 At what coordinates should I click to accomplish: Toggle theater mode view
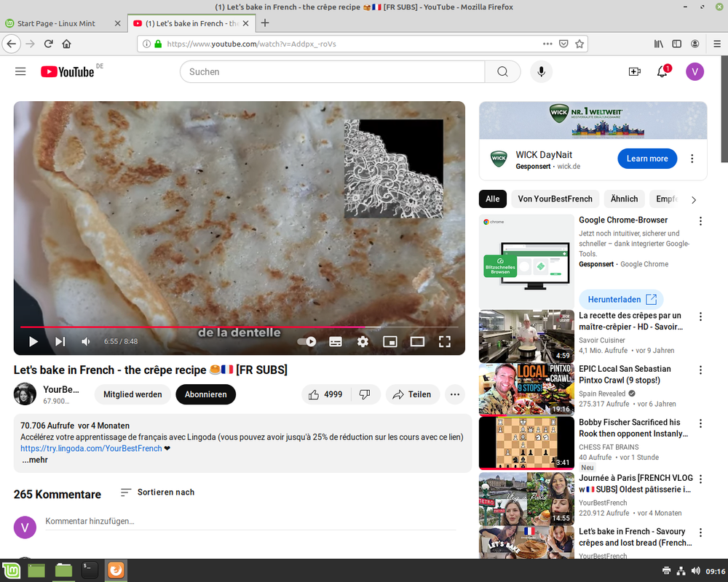[x=417, y=342]
